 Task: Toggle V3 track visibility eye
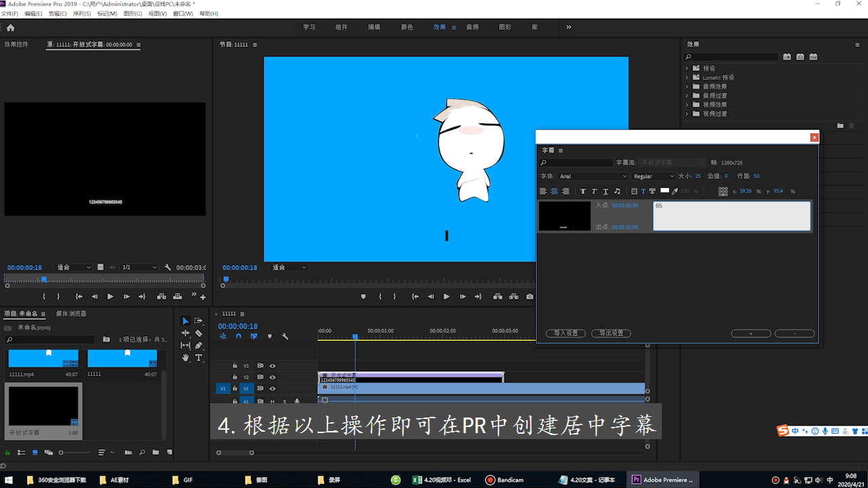click(x=272, y=365)
